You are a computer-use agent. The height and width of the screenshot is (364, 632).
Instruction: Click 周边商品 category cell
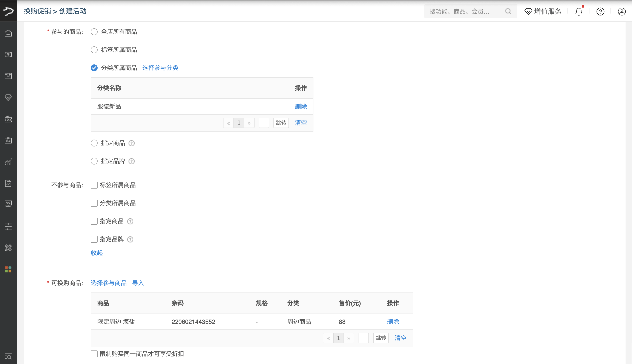pos(299,322)
